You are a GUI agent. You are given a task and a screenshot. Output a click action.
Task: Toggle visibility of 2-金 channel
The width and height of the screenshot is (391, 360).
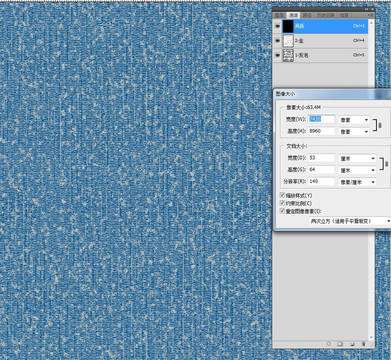pos(277,41)
